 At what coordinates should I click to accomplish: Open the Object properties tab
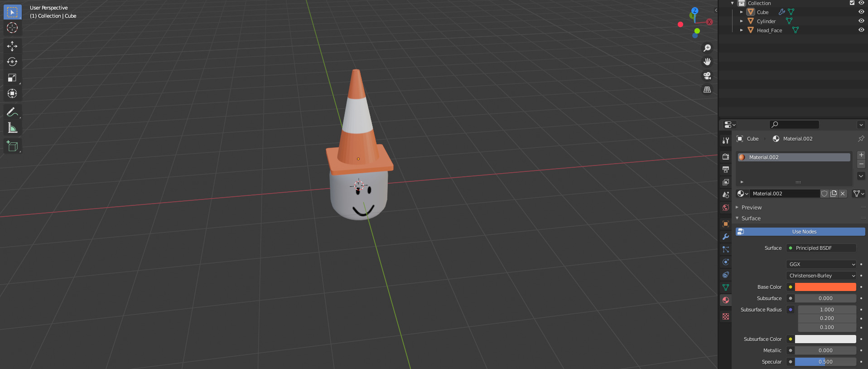pyautogui.click(x=726, y=224)
